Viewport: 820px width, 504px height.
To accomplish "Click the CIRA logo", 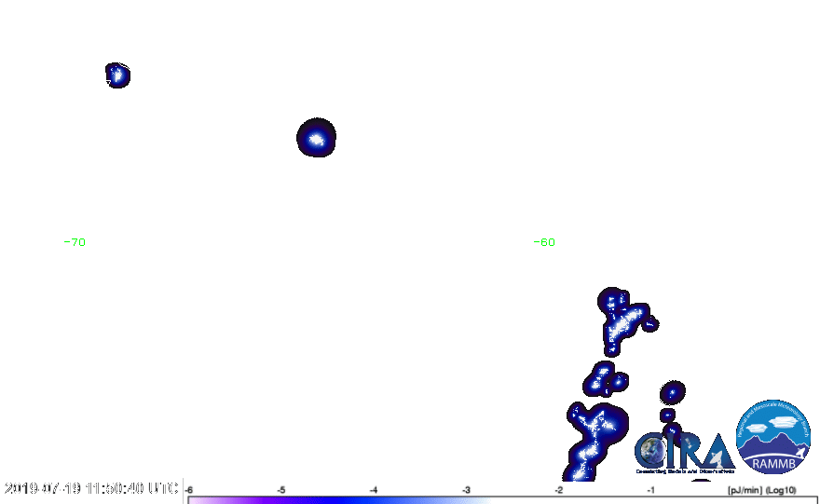I will (x=683, y=452).
